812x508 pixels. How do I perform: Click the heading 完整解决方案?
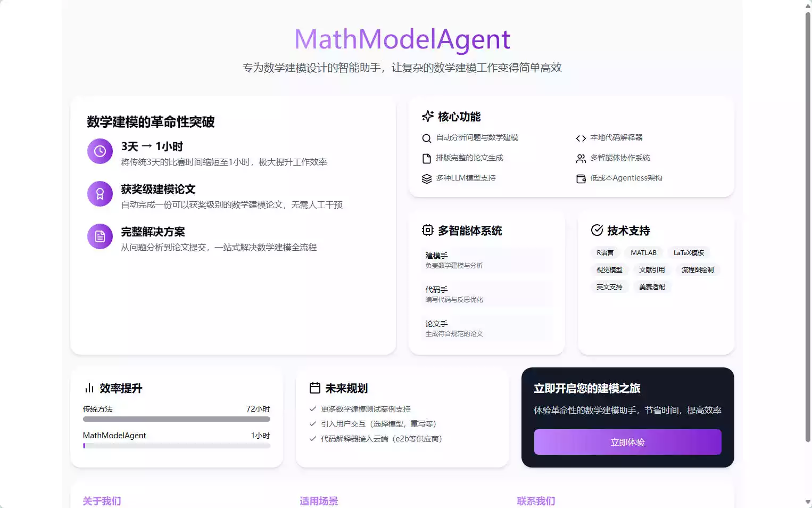click(153, 232)
